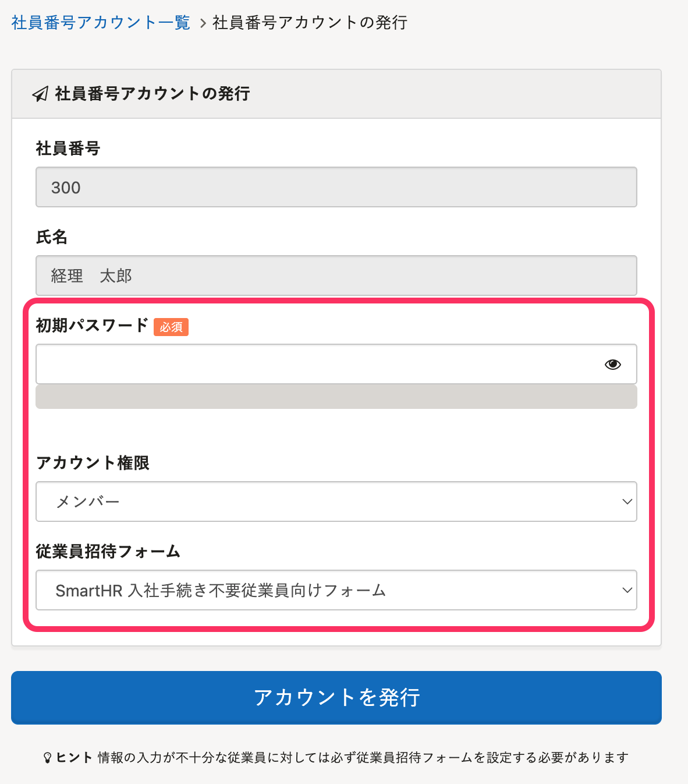
Task: Focus the 初期パスワード input field
Action: tap(314, 364)
